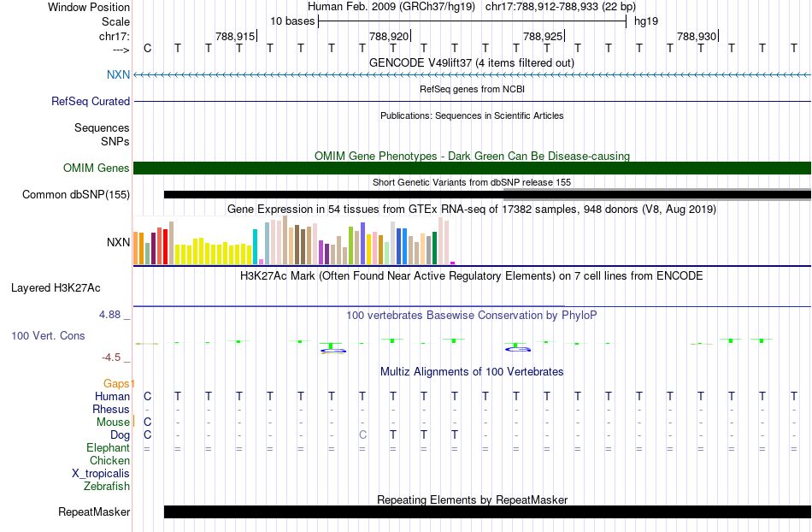Open the GTEx Gene Expression track title
This screenshot has height=532, width=812.
(x=472, y=210)
